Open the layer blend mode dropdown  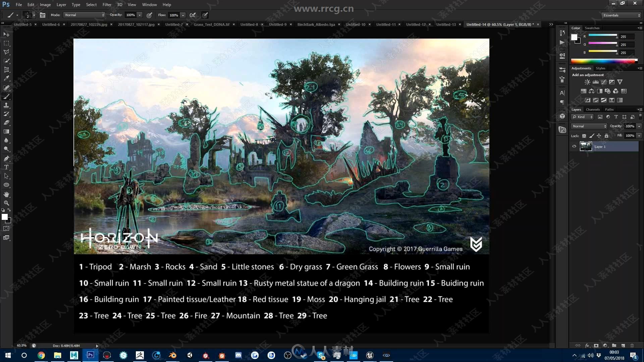pos(589,126)
